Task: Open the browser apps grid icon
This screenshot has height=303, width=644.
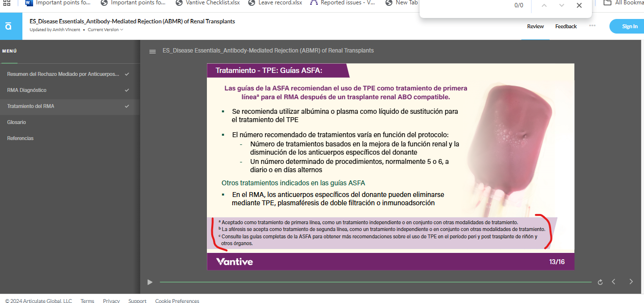Action: pyautogui.click(x=7, y=2)
